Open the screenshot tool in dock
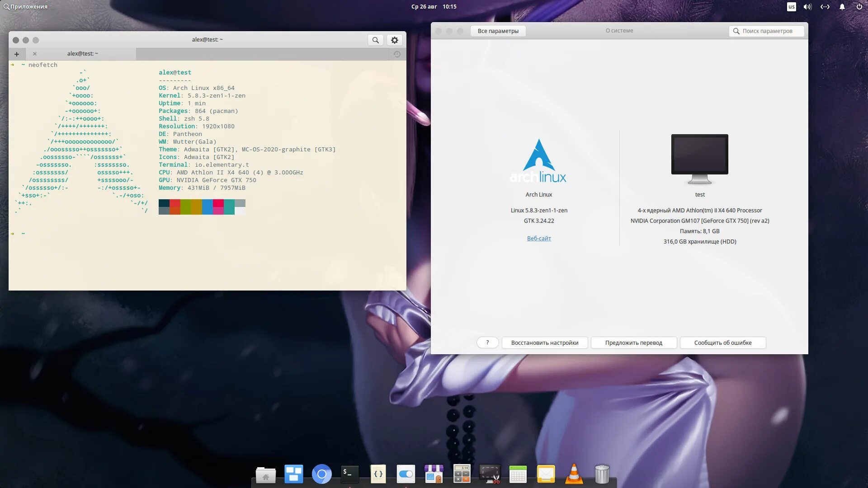This screenshot has height=488, width=868. [490, 474]
